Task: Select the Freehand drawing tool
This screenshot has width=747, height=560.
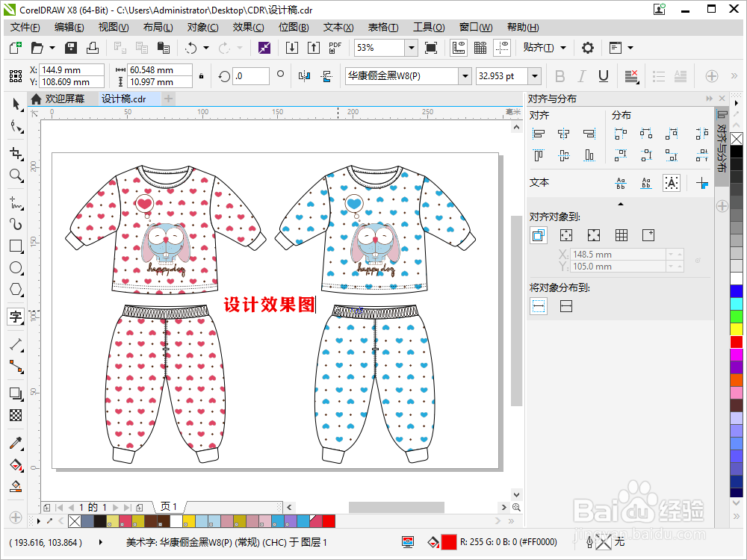Action: [16, 202]
